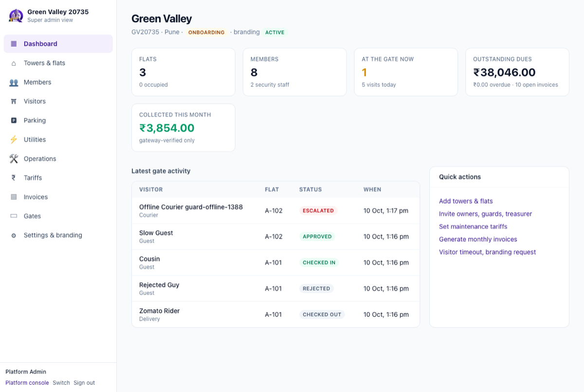Open the Members section
The width and height of the screenshot is (584, 392).
58,82
